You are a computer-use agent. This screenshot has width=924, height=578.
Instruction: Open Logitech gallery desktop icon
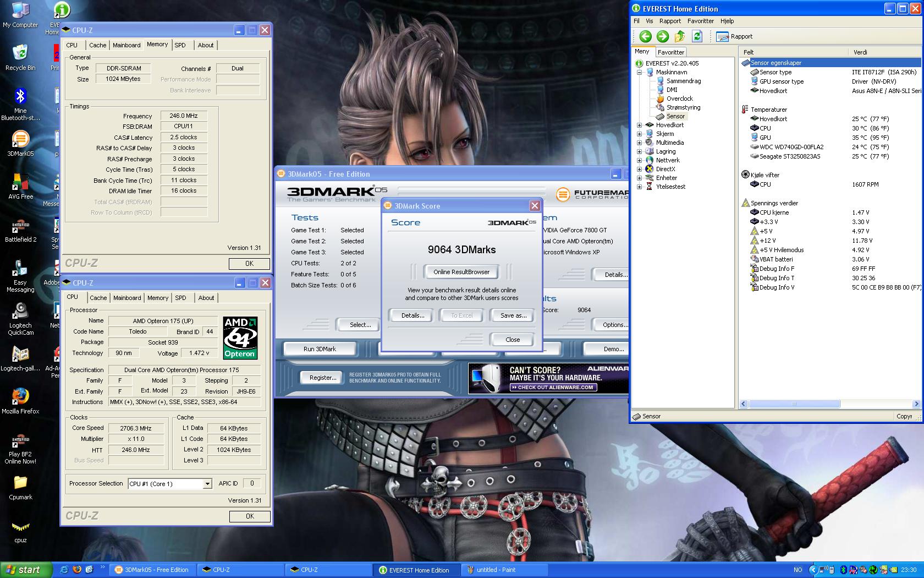(20, 359)
